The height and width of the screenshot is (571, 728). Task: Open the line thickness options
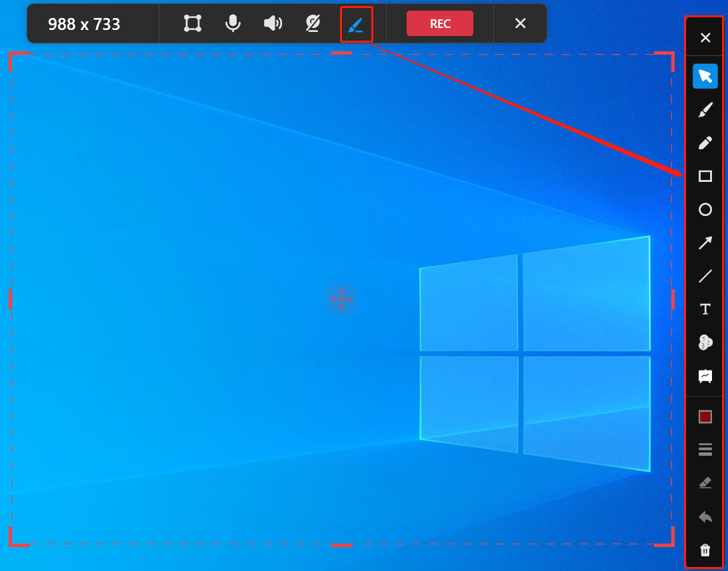[x=705, y=450]
